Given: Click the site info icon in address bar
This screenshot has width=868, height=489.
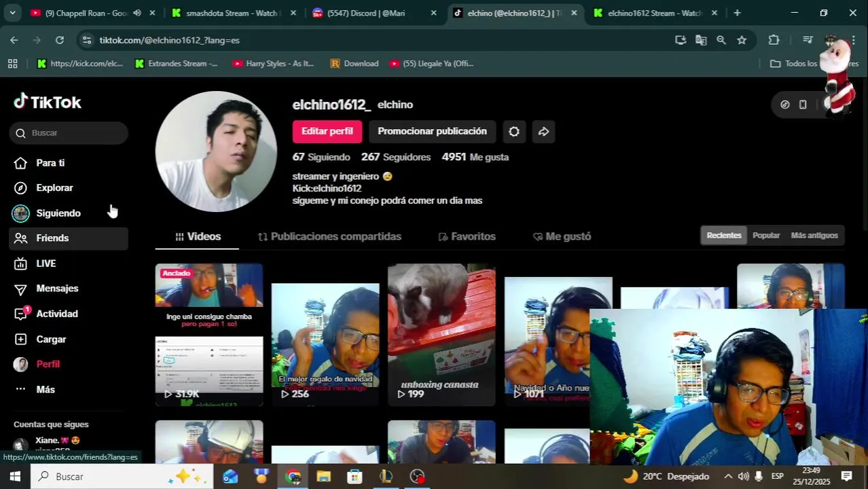Looking at the screenshot, I should coord(86,40).
